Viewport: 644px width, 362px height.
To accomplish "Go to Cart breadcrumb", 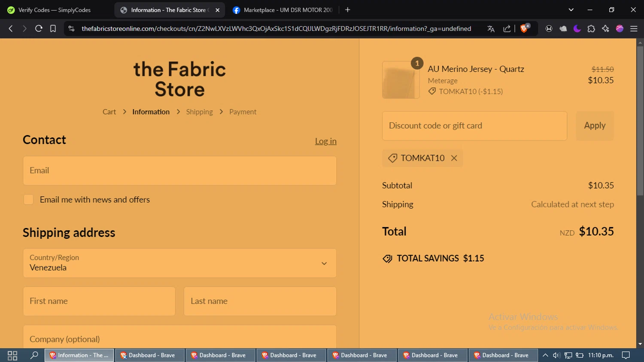I will (109, 112).
